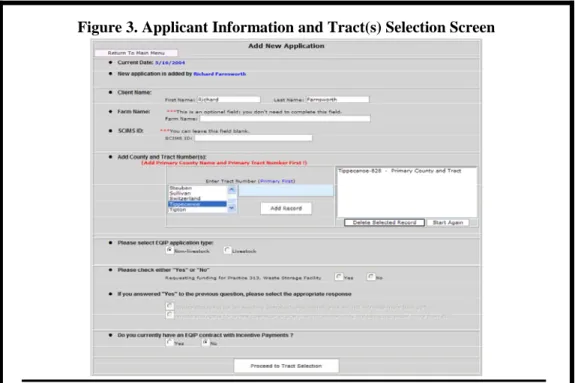Click the Start Again button

(448, 223)
